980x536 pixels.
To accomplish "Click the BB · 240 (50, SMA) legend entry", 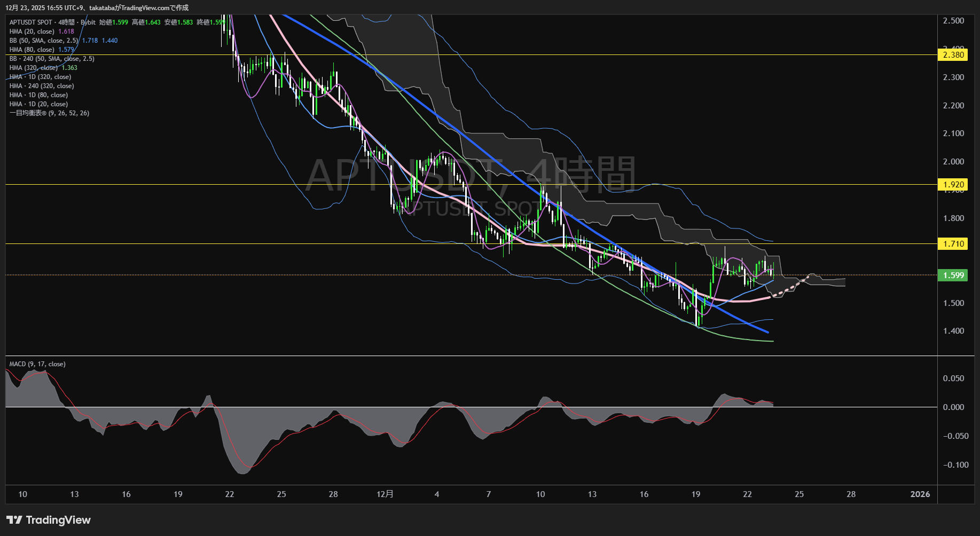I will (x=52, y=59).
